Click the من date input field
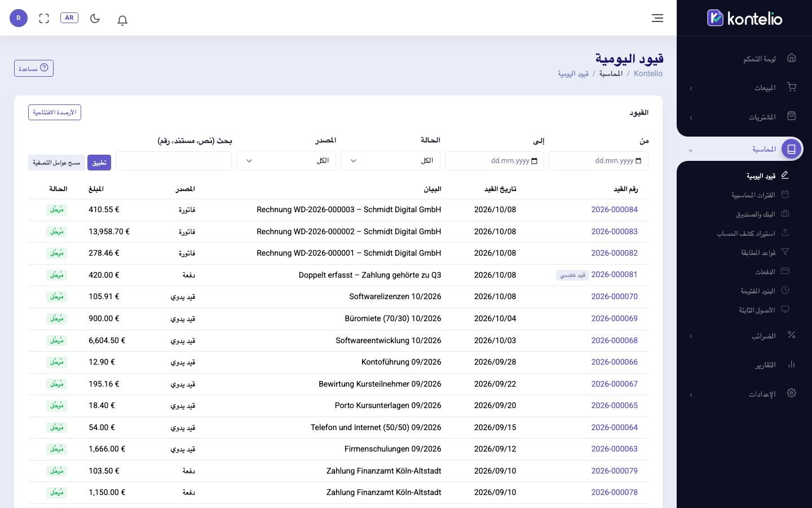Viewport: 812px width, 508px height. (598, 160)
